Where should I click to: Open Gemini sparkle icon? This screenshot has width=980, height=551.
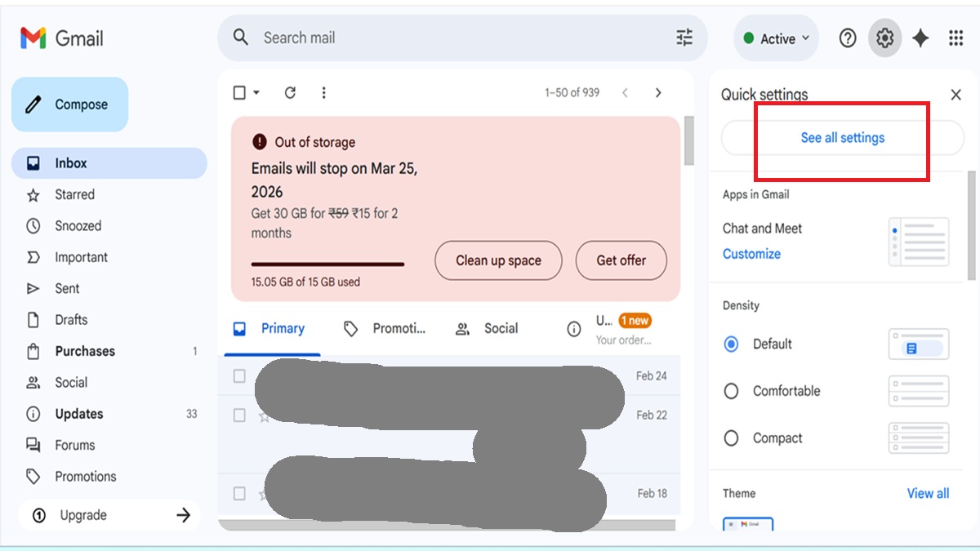coord(920,38)
